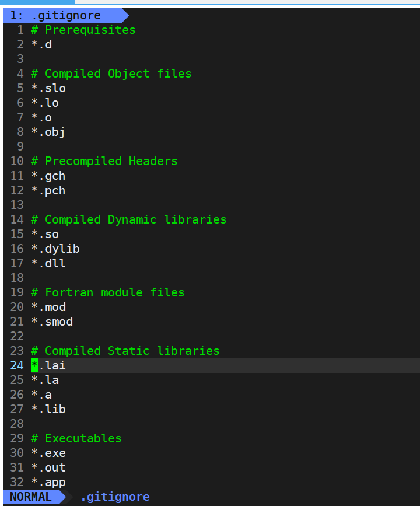Screen dimensions: 420x506
Task: Click the .gitignore filename in the statusline
Action: pos(115,497)
